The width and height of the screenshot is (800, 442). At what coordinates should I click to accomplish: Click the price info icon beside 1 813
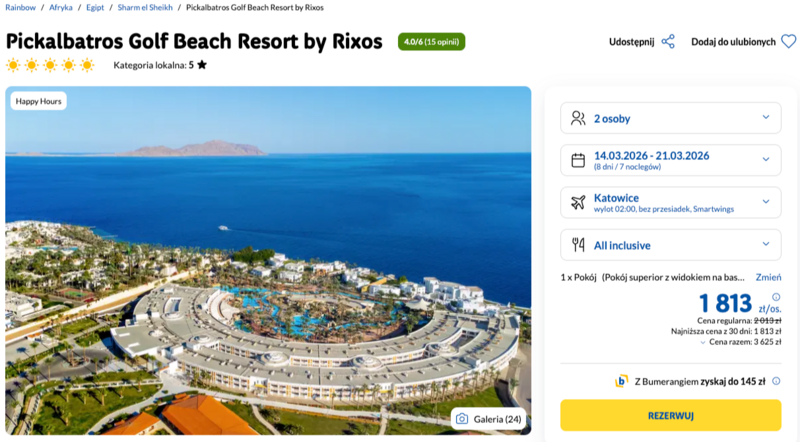click(776, 297)
